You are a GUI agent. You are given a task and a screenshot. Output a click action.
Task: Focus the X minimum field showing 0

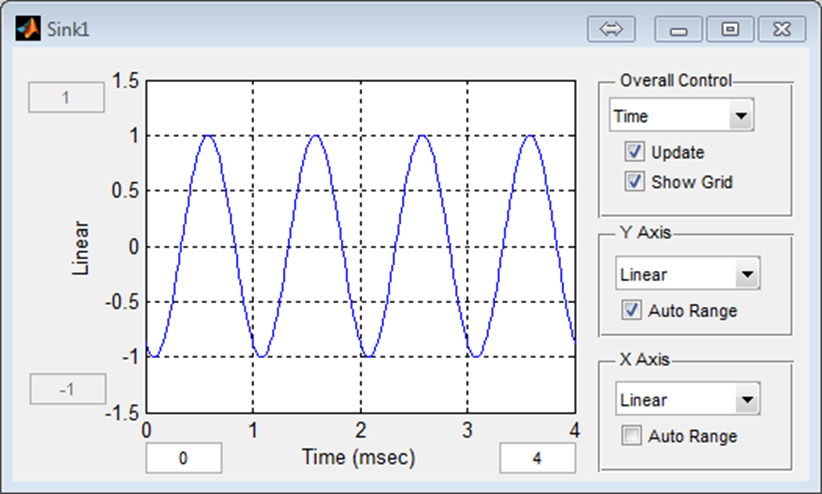point(183,458)
